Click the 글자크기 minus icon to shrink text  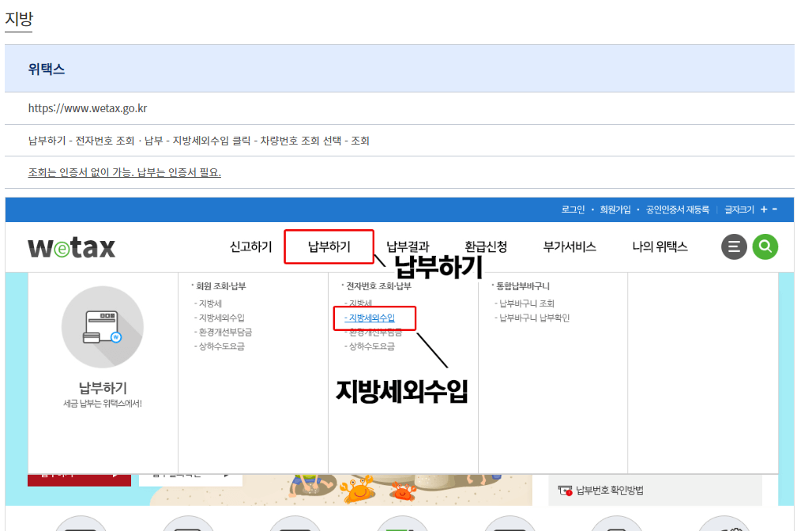coord(774,209)
